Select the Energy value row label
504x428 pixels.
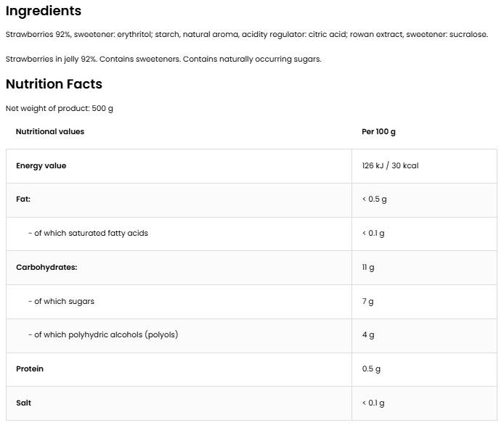point(41,165)
